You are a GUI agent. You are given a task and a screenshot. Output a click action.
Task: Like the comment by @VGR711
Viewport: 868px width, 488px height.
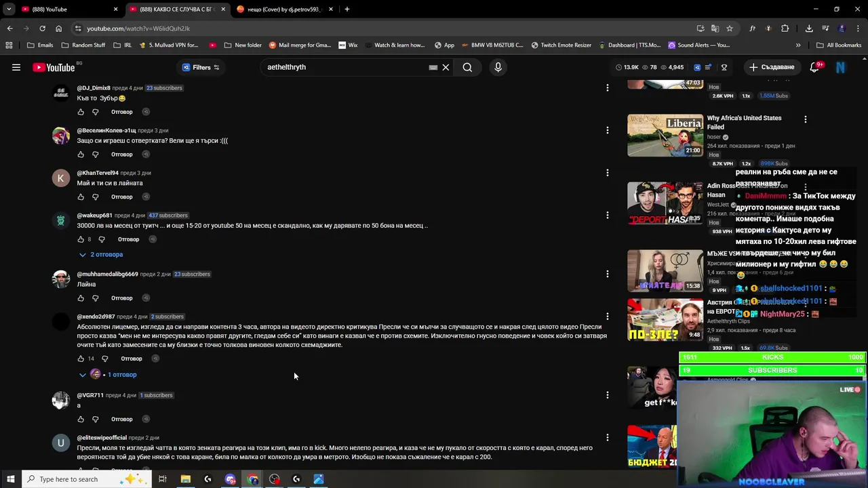pyautogui.click(x=81, y=419)
